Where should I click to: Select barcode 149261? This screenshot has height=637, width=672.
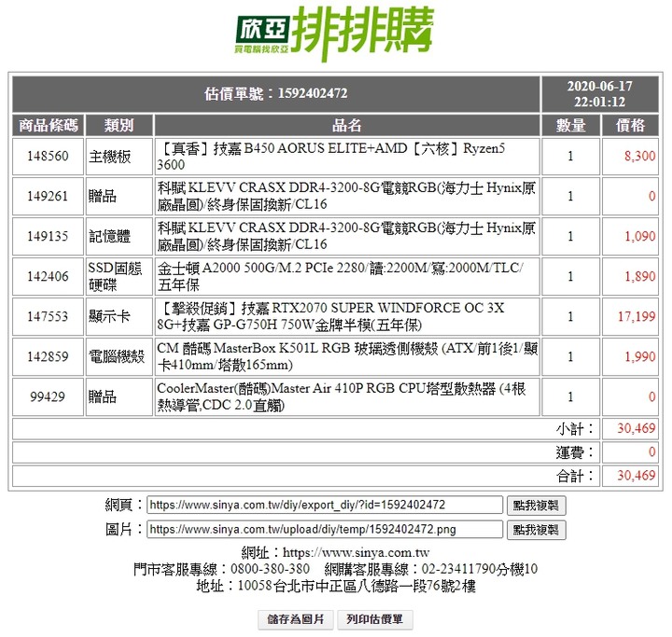click(x=48, y=196)
